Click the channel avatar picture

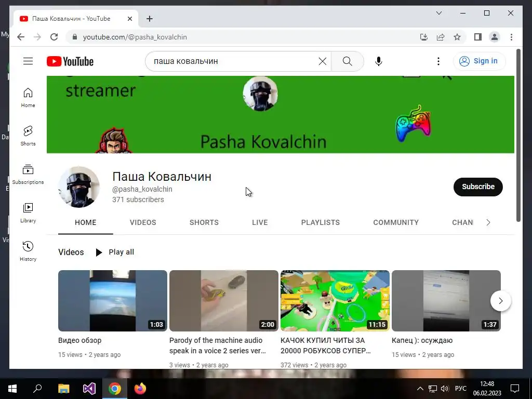point(79,187)
